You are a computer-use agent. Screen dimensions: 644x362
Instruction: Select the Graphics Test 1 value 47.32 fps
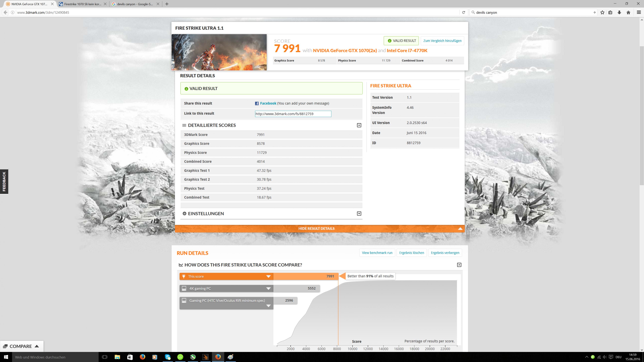tap(264, 170)
